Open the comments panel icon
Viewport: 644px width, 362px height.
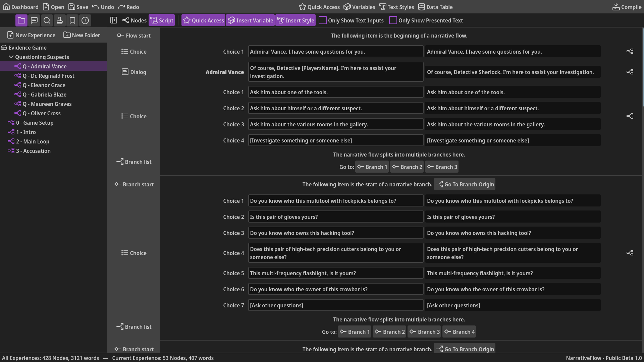(34, 20)
